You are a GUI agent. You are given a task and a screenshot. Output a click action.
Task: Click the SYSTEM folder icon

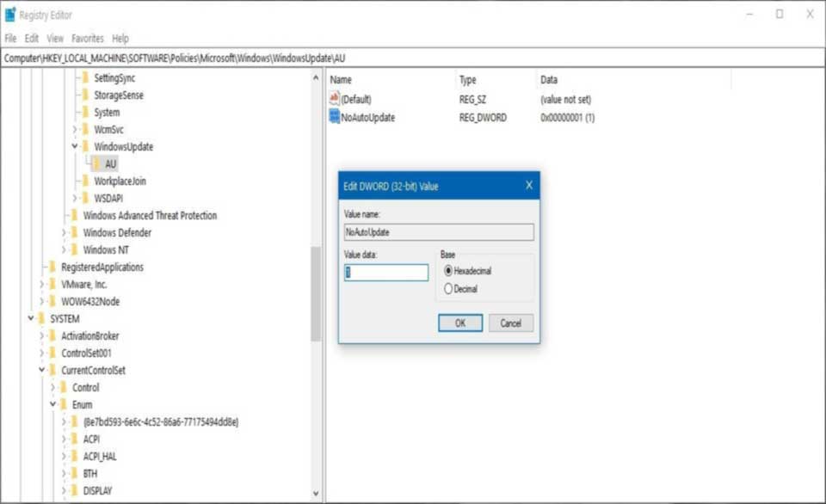[41, 318]
